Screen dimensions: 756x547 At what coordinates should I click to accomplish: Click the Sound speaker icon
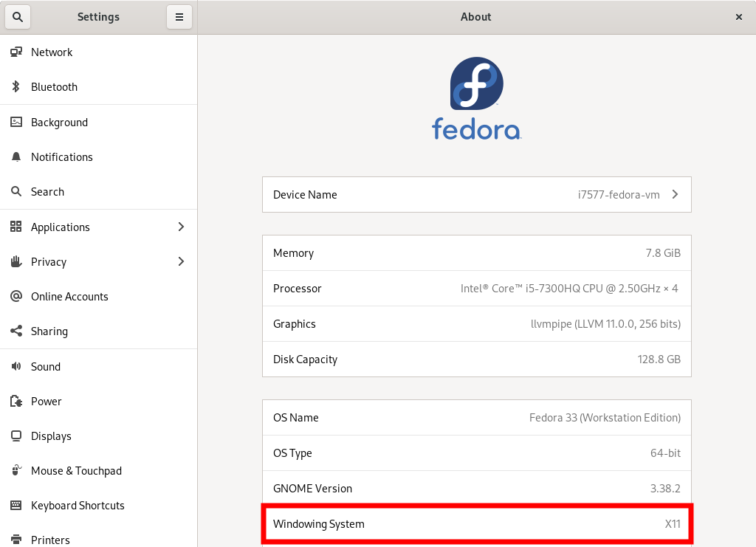click(16, 367)
